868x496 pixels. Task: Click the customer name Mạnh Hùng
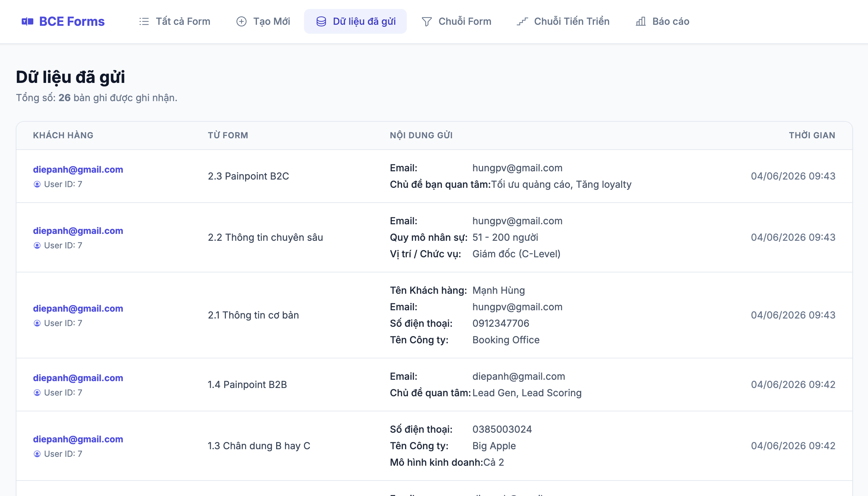tap(499, 291)
